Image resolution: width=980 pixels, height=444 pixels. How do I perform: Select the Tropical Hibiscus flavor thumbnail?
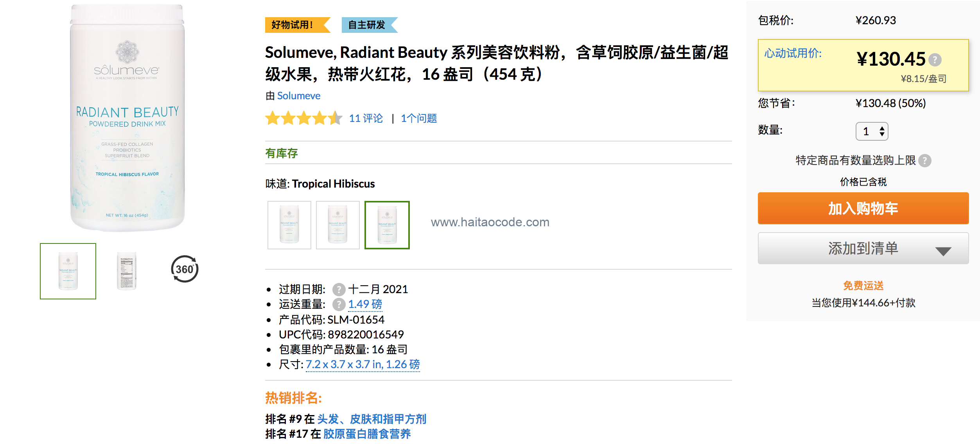coord(387,225)
